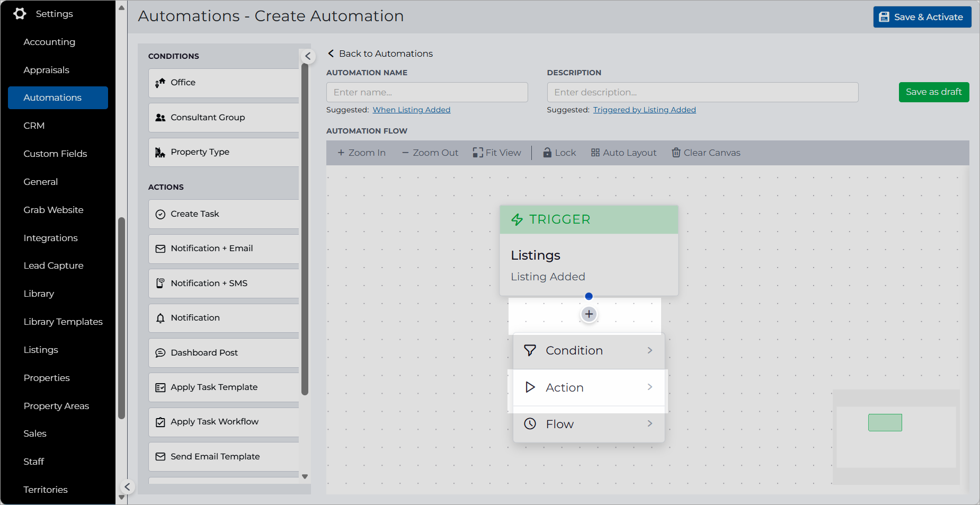Click the Apply Task Workflow icon
The image size is (980, 505).
pyautogui.click(x=160, y=422)
